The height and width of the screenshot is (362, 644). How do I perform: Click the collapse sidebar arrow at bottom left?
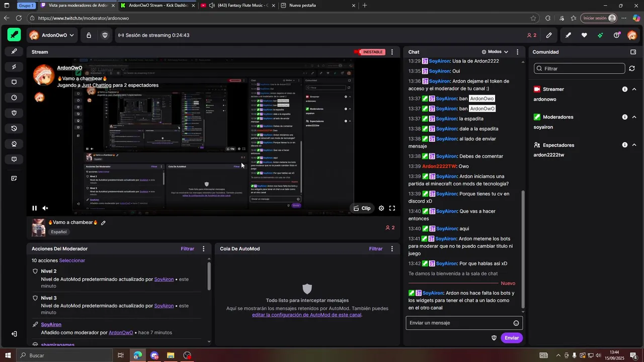pos(14,334)
